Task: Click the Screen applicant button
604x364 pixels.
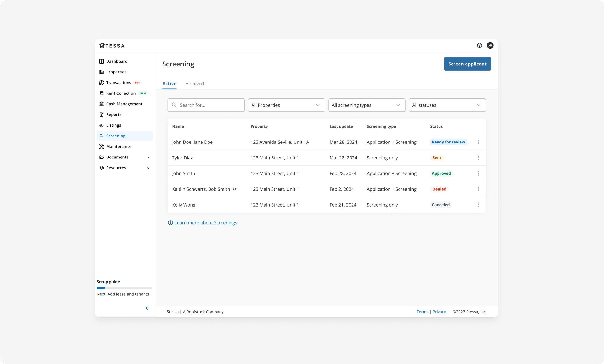Action: pos(467,64)
